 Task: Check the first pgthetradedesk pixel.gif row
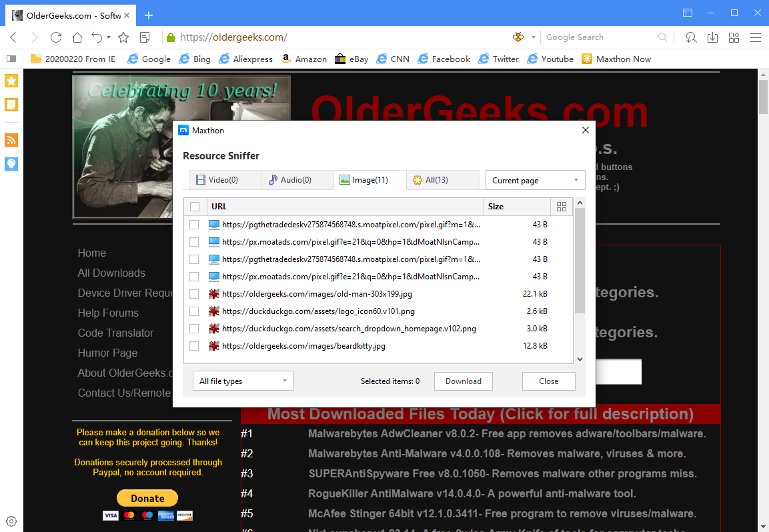(x=194, y=225)
